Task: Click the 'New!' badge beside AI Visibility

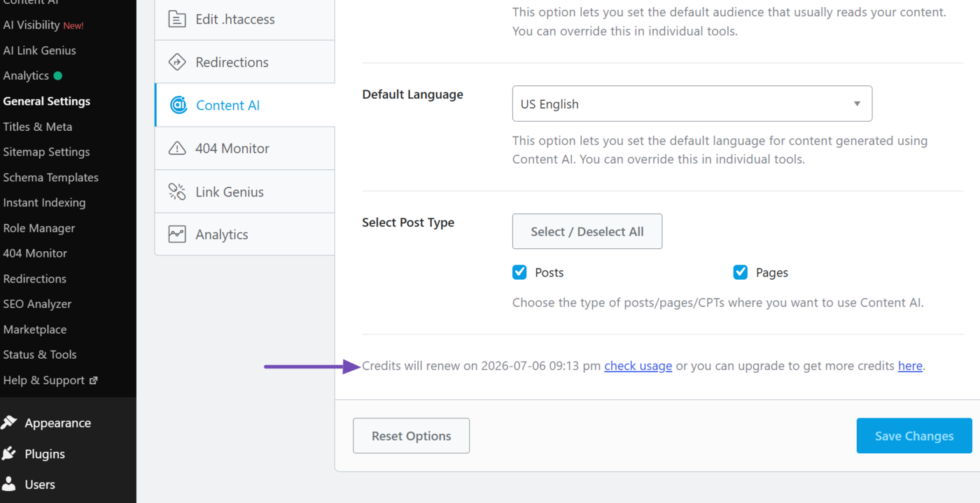Action: [73, 25]
